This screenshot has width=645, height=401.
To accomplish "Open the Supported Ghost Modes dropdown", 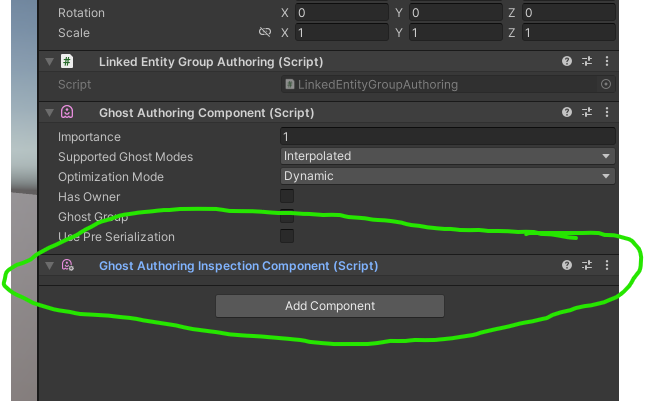I will (x=447, y=157).
